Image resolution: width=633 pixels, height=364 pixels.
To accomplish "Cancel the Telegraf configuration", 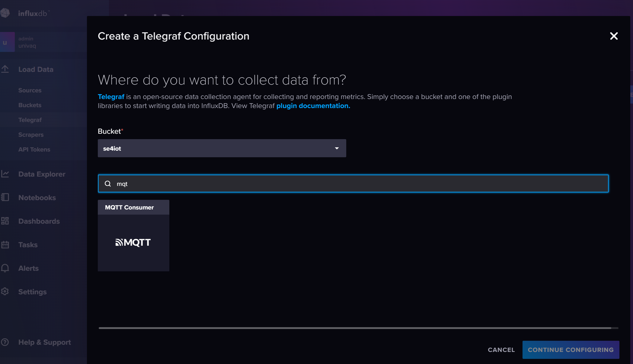I will (x=501, y=350).
